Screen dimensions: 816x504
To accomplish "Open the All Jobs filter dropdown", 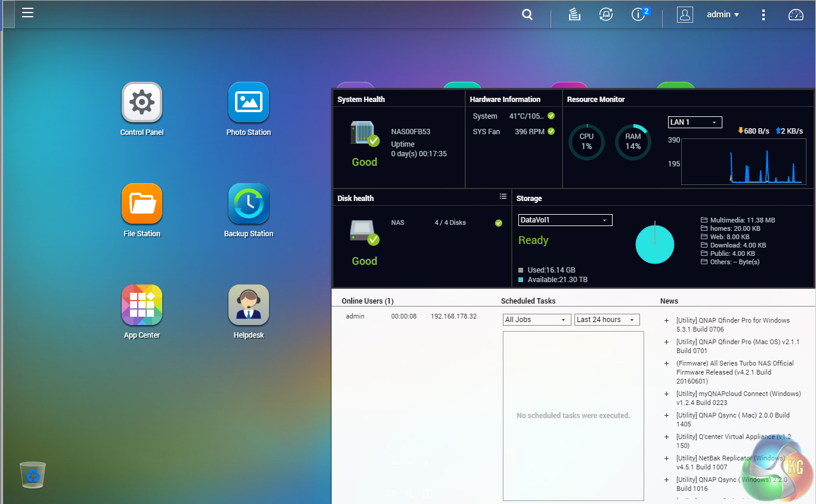I will [536, 320].
